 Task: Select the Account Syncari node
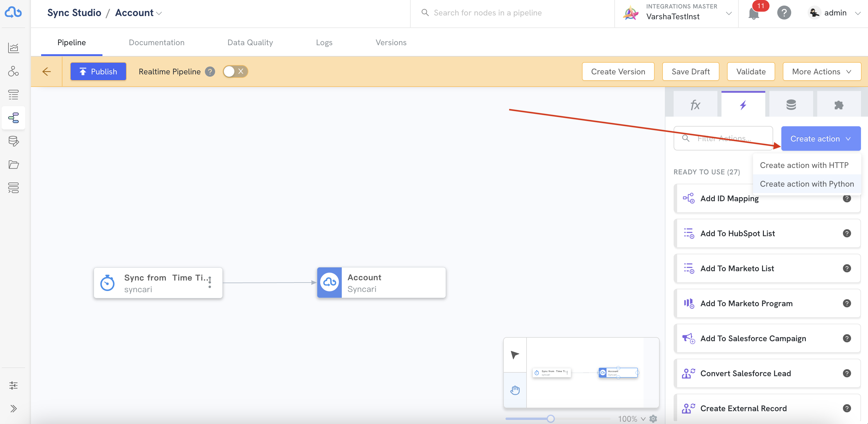(x=381, y=283)
